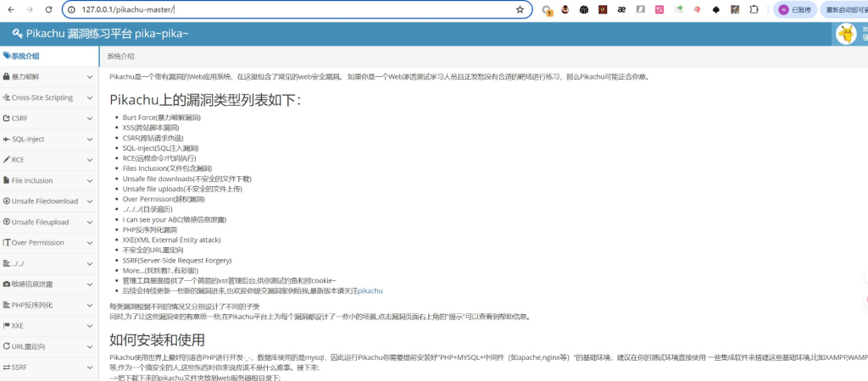Click the 重新启动即可更新 update button
The height and width of the screenshot is (381, 868).
pyautogui.click(x=843, y=10)
